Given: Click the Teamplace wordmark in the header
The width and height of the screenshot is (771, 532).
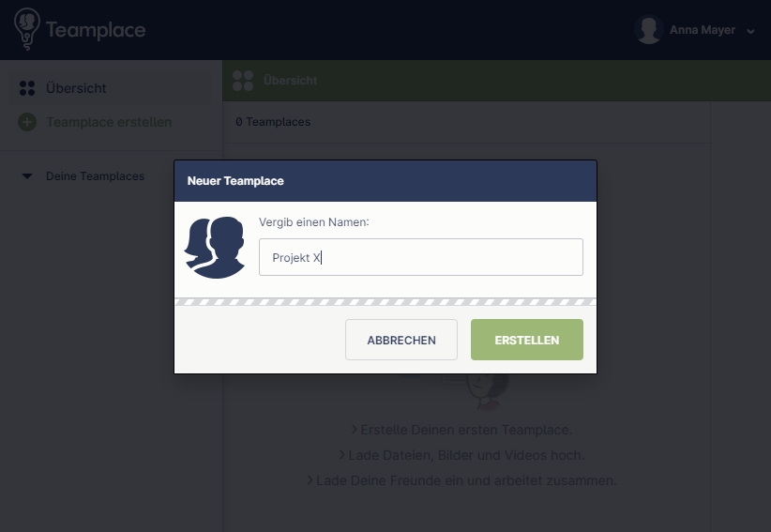Looking at the screenshot, I should coord(96,30).
